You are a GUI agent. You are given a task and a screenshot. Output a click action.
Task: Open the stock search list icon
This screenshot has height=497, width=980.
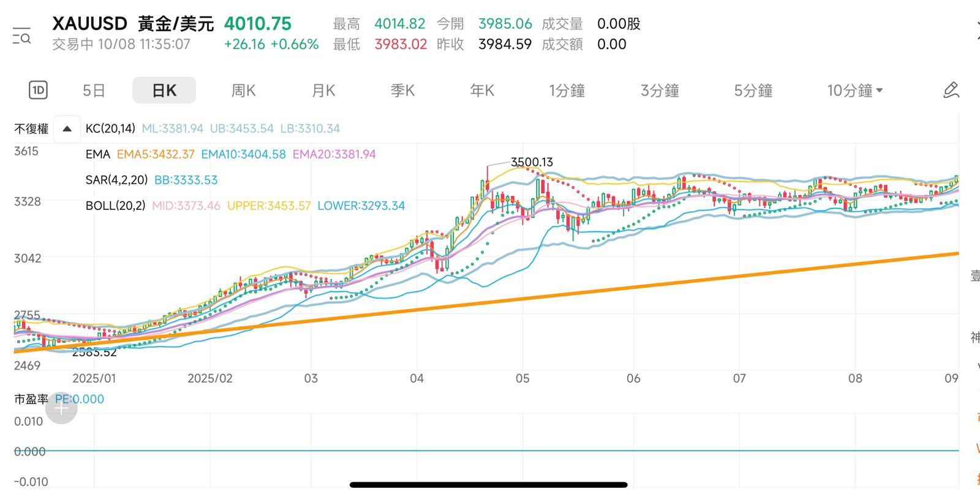21,36
